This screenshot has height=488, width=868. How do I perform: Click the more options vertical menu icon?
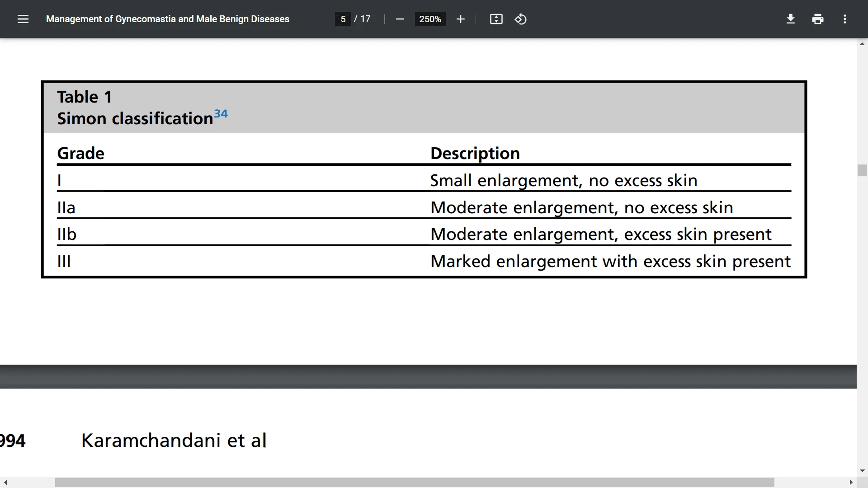pyautogui.click(x=846, y=19)
